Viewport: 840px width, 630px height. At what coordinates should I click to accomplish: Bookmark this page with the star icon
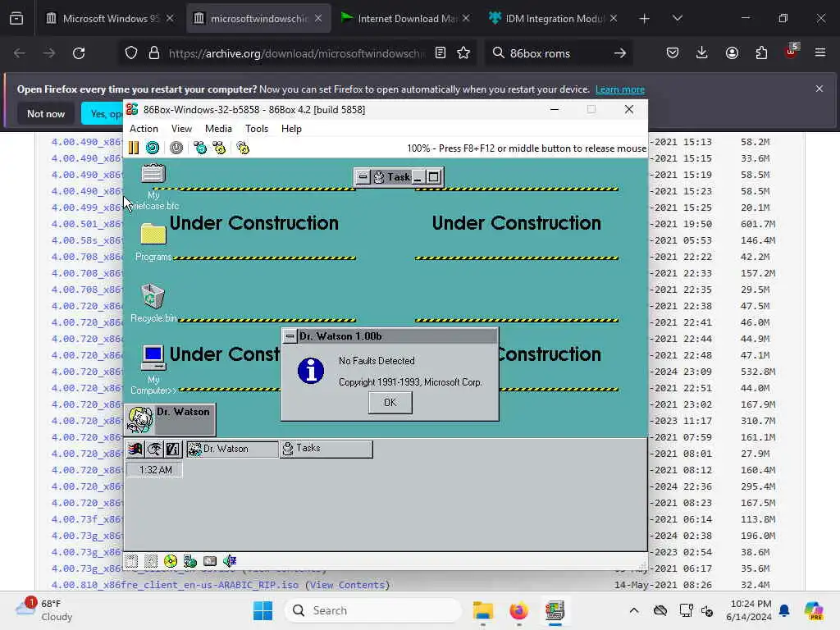[463, 52]
